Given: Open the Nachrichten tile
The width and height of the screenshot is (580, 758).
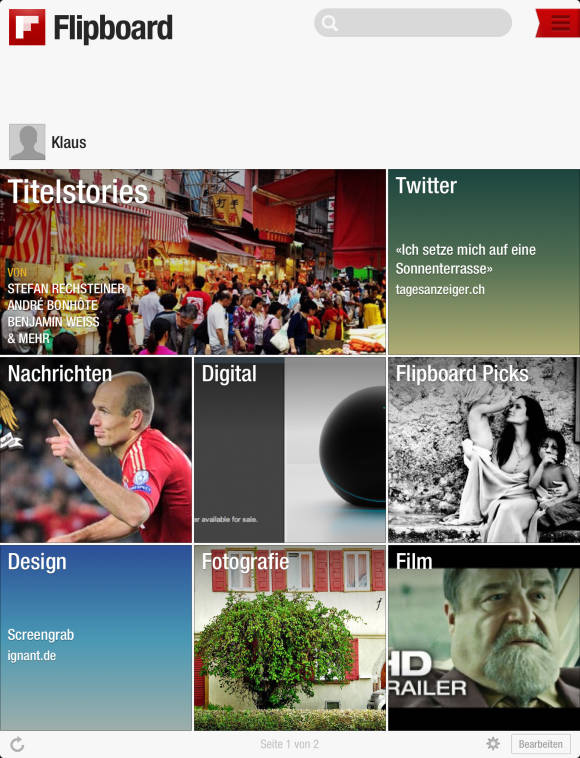Looking at the screenshot, I should coord(96,450).
